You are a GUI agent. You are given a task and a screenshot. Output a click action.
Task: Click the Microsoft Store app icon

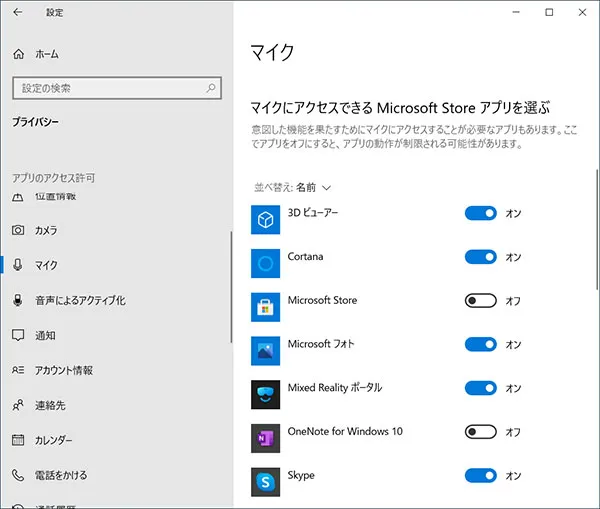265,307
